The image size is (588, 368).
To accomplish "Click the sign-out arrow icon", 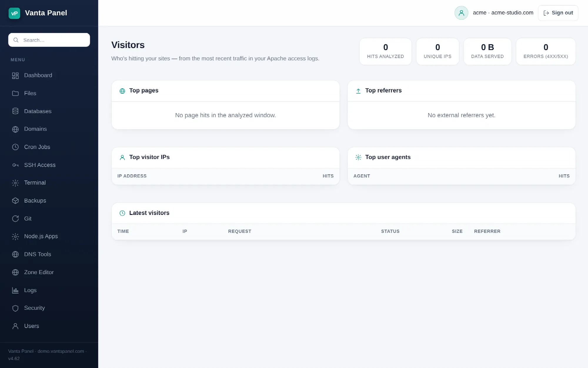I will [x=546, y=13].
